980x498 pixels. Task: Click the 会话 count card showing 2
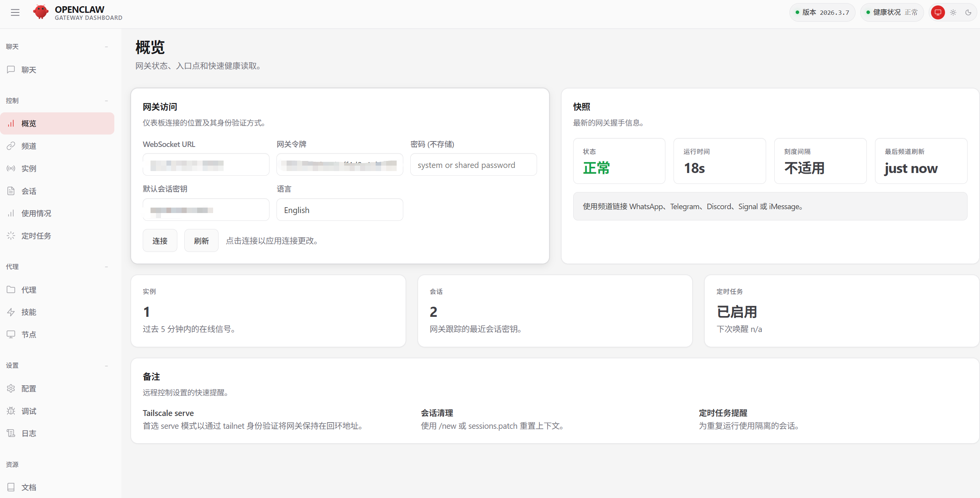[x=555, y=311]
